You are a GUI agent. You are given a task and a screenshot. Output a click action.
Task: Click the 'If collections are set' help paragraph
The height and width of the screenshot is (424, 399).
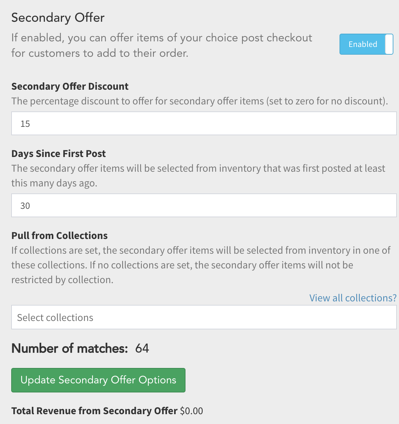click(201, 265)
